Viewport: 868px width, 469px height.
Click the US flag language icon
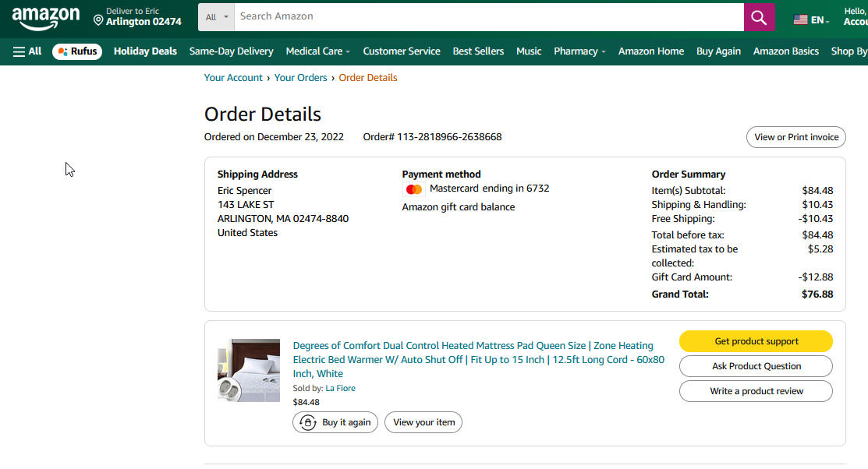coord(800,20)
